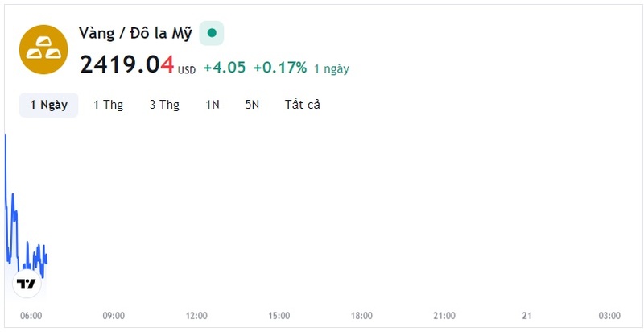Select the 12:00 time axis label
644x332 pixels.
[x=196, y=316]
